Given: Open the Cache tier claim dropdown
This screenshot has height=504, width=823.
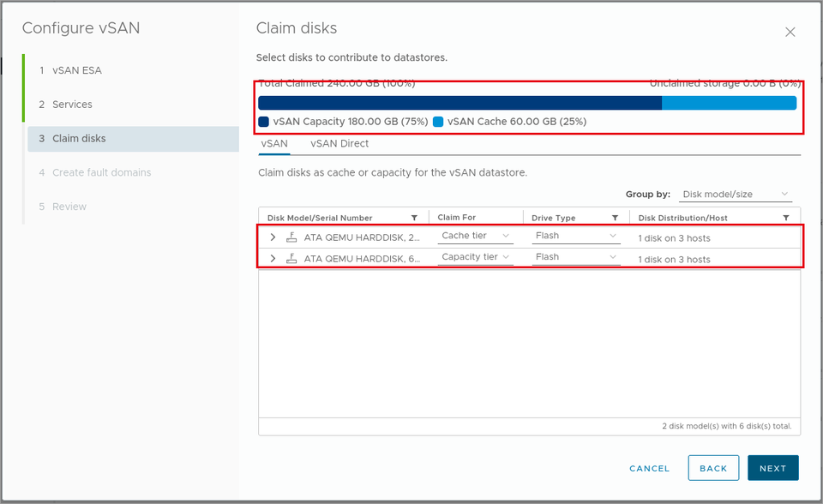Looking at the screenshot, I should click(x=475, y=237).
